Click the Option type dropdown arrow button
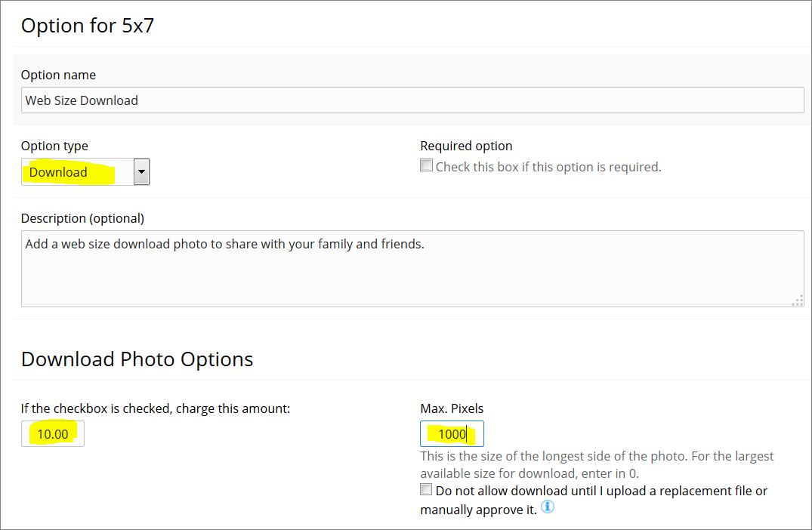 (141, 172)
